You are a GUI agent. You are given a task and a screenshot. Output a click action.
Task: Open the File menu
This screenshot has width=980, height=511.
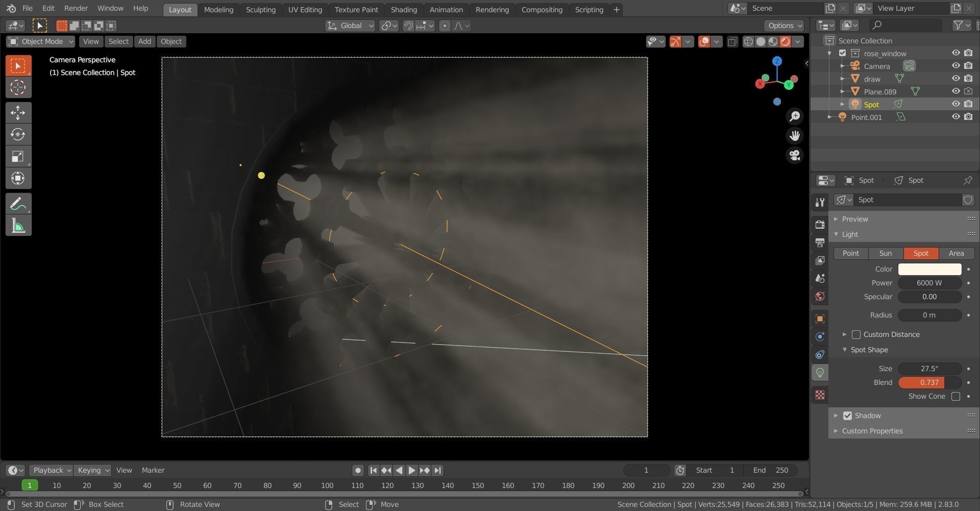[28, 8]
